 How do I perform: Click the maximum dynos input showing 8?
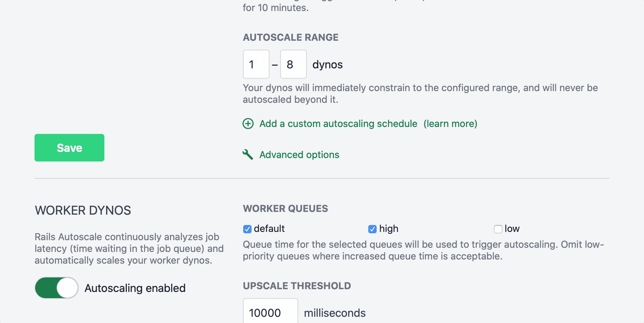(x=293, y=64)
